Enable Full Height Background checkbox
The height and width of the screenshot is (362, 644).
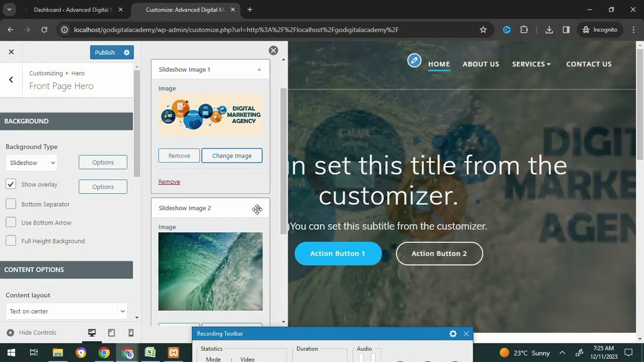(x=11, y=241)
